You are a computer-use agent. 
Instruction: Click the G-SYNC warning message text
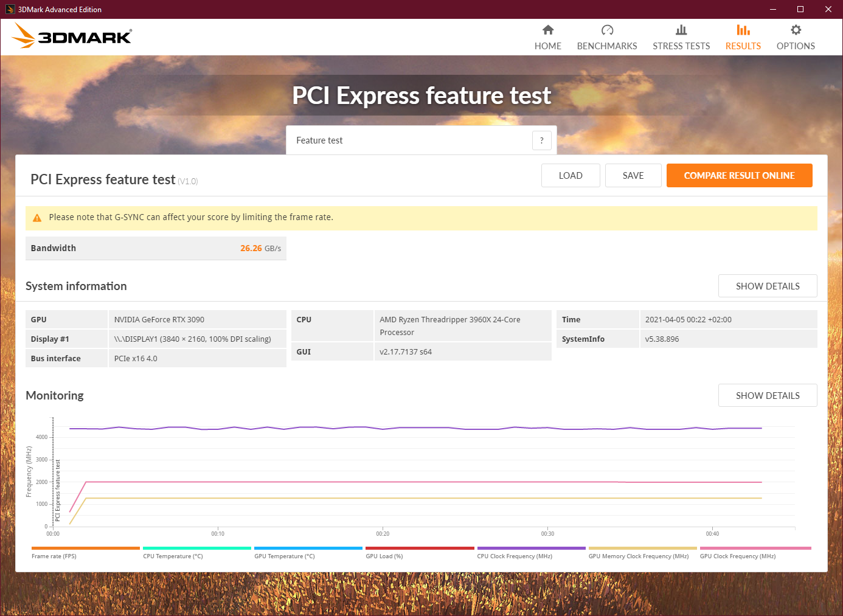tap(191, 217)
